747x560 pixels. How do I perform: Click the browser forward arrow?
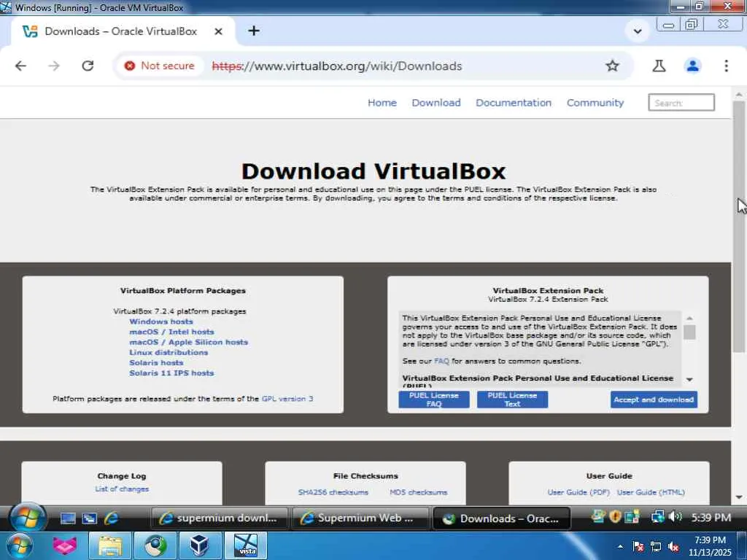tap(54, 66)
